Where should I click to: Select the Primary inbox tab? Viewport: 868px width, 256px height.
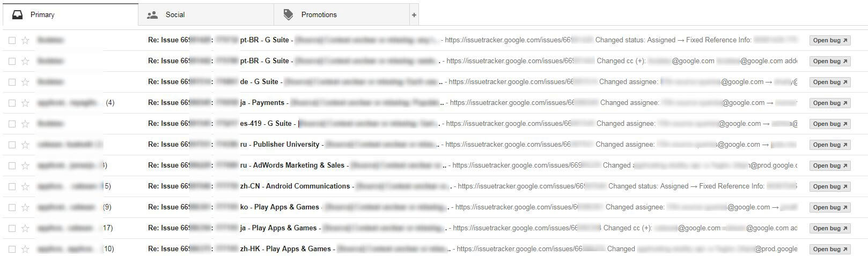pyautogui.click(x=42, y=15)
